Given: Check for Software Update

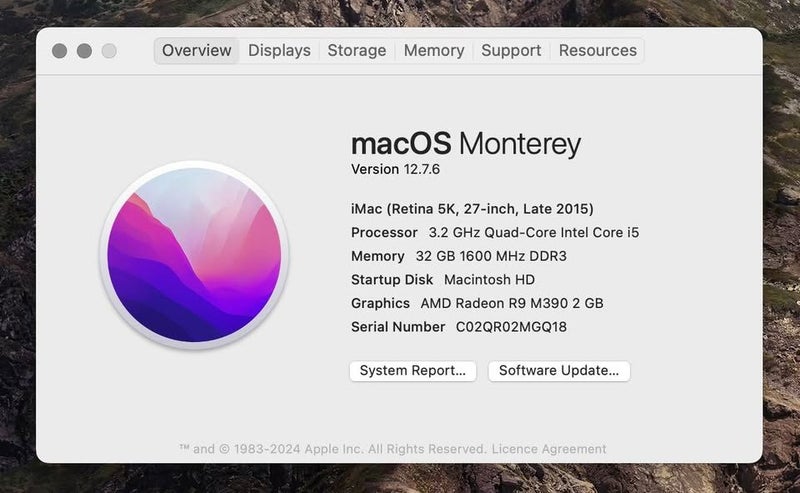Looking at the screenshot, I should click(559, 371).
